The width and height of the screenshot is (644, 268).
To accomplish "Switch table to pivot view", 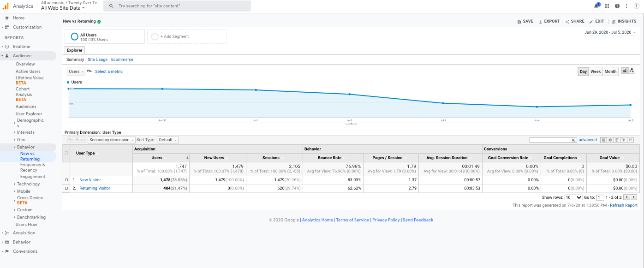I will (631, 140).
